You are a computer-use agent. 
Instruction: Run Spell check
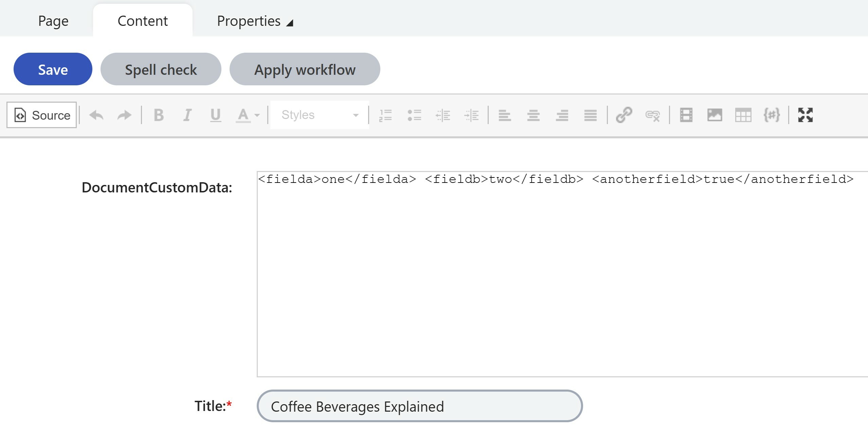[x=161, y=69]
